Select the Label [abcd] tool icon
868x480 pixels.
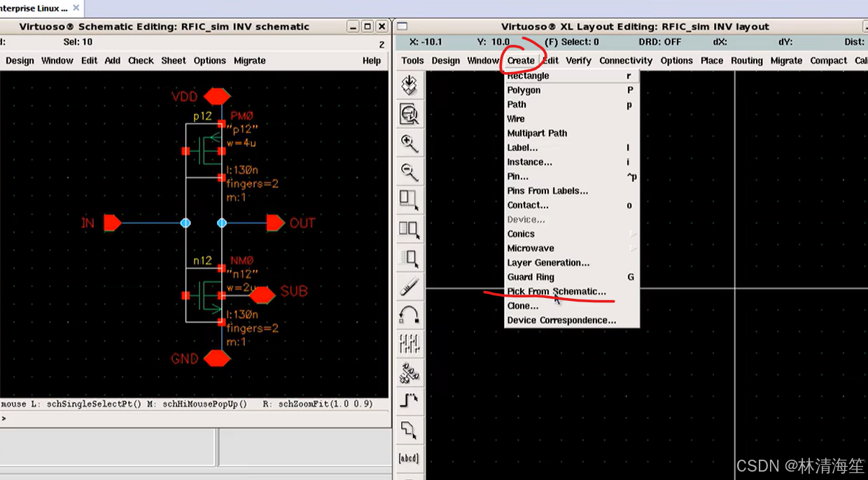[409, 458]
